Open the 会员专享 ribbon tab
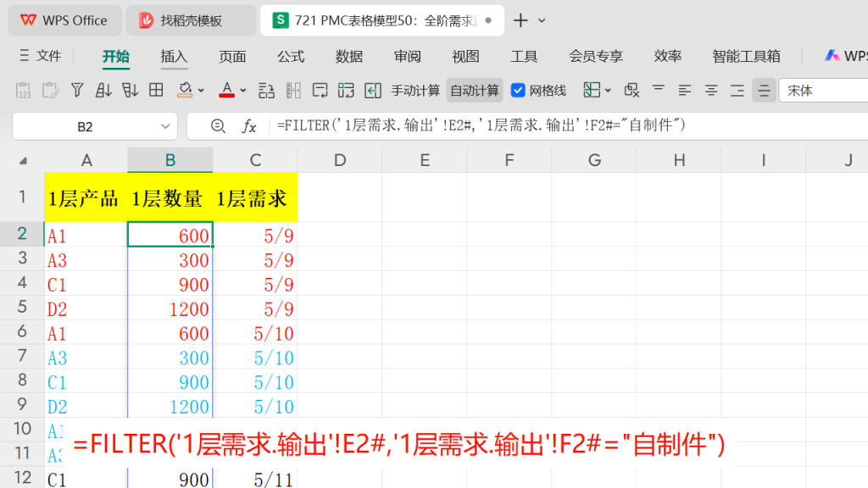The height and width of the screenshot is (488, 868). 596,57
